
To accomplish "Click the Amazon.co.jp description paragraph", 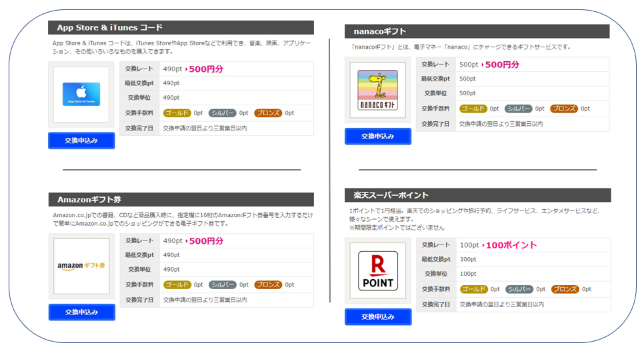I will click(x=183, y=219).
